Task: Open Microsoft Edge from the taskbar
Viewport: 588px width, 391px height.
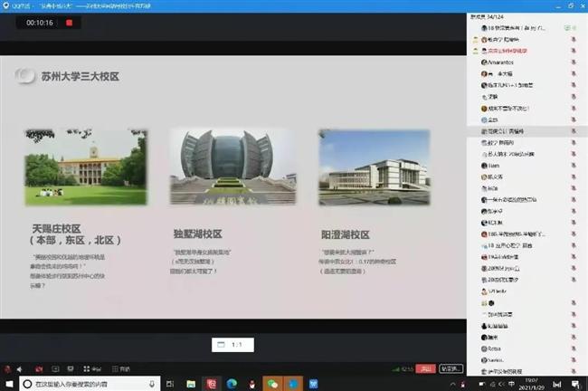Action: coord(231,384)
